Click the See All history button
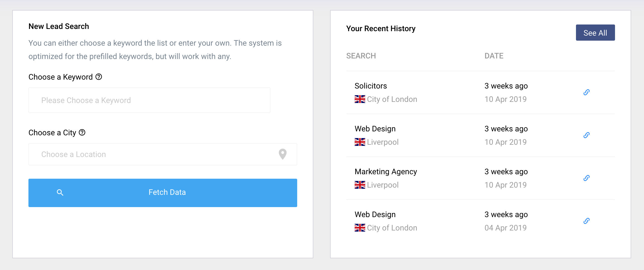This screenshot has width=644, height=270. (x=595, y=33)
